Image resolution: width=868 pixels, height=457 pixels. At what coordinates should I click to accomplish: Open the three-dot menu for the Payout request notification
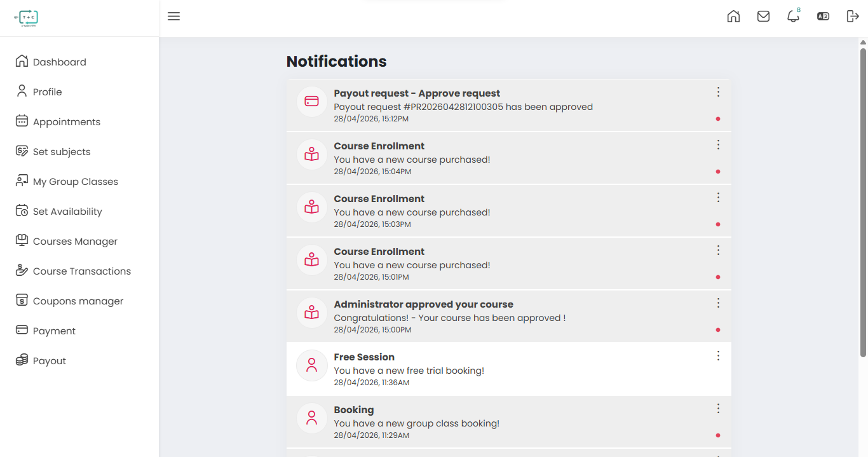[718, 92]
